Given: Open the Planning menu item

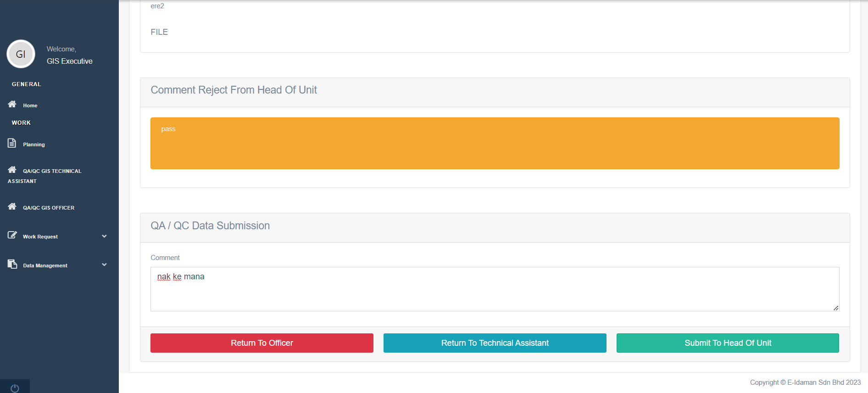Looking at the screenshot, I should coord(34,144).
